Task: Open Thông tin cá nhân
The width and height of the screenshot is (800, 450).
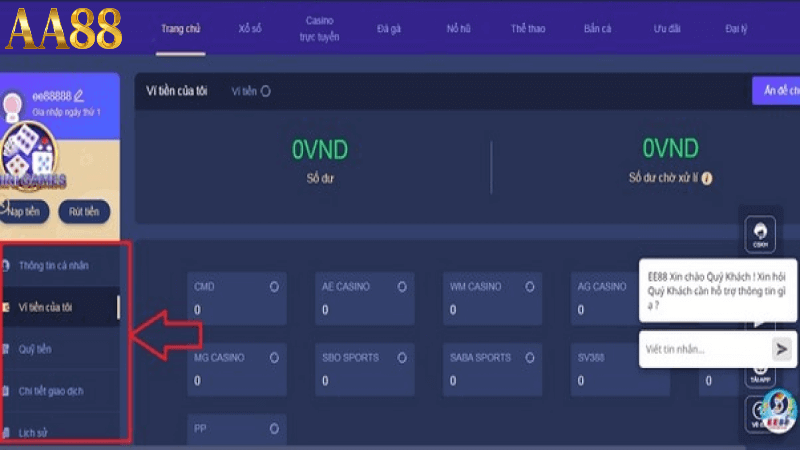Action: 60,265
